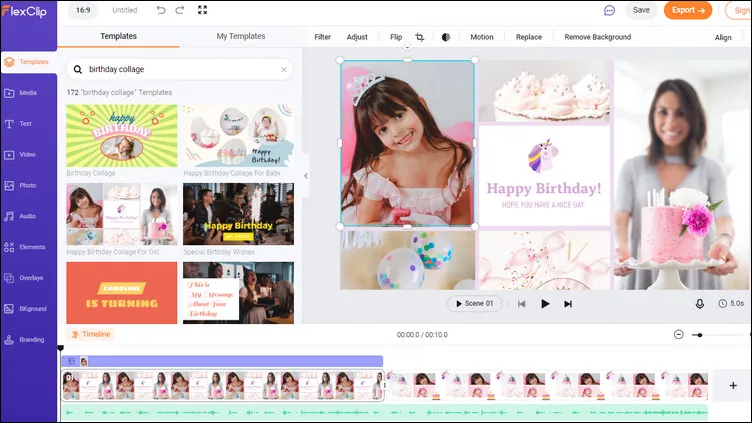Click Remove Background

click(x=598, y=37)
